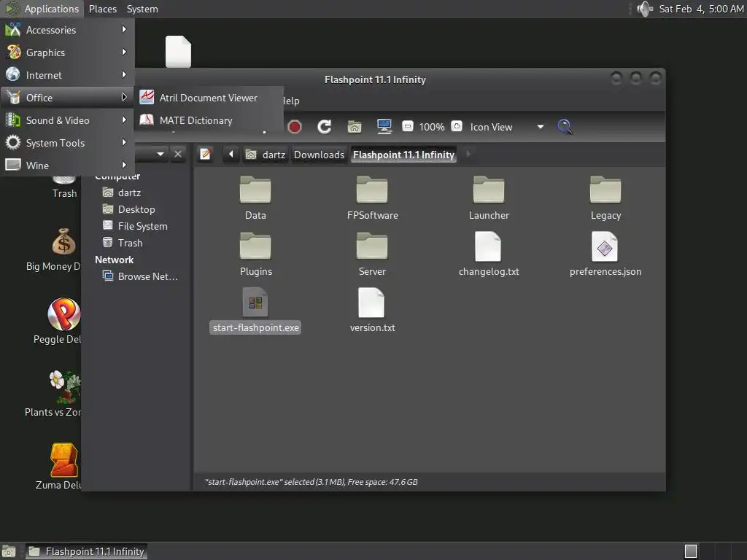Image resolution: width=747 pixels, height=560 pixels.
Task: Click the Downloads path bar button
Action: [319, 155]
